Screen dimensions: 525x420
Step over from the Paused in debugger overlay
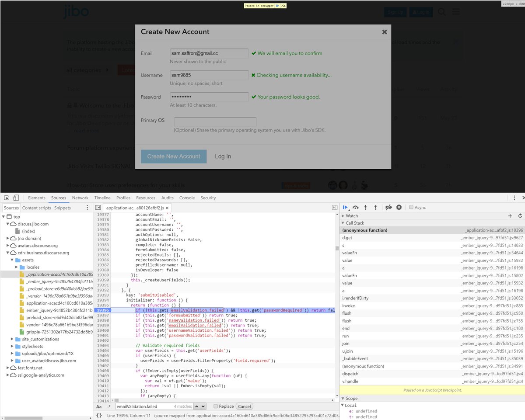283,6
